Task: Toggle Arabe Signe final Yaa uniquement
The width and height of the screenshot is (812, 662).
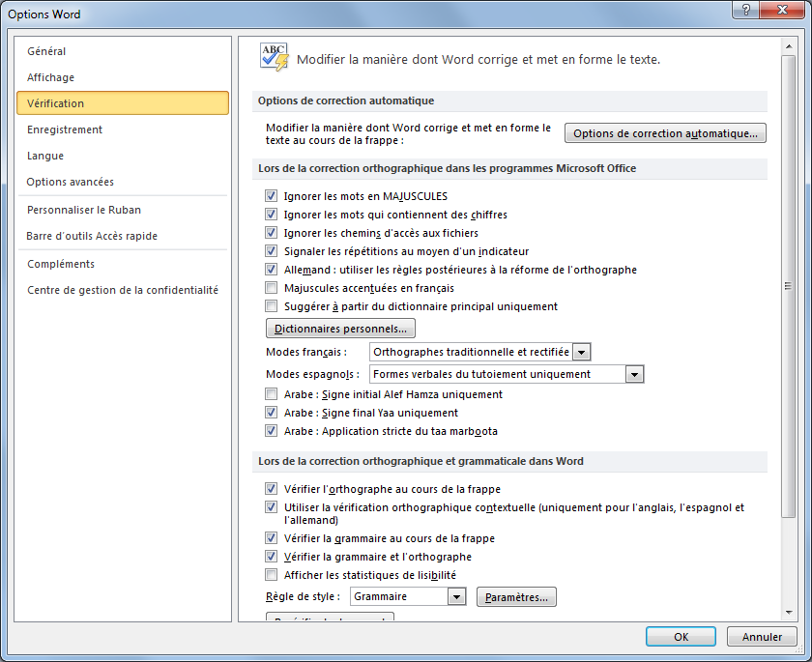Action: coord(271,413)
